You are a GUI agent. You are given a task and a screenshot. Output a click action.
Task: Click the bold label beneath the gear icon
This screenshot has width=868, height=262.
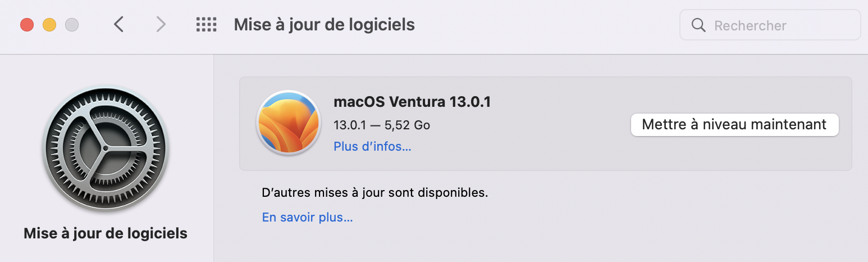pyautogui.click(x=106, y=233)
